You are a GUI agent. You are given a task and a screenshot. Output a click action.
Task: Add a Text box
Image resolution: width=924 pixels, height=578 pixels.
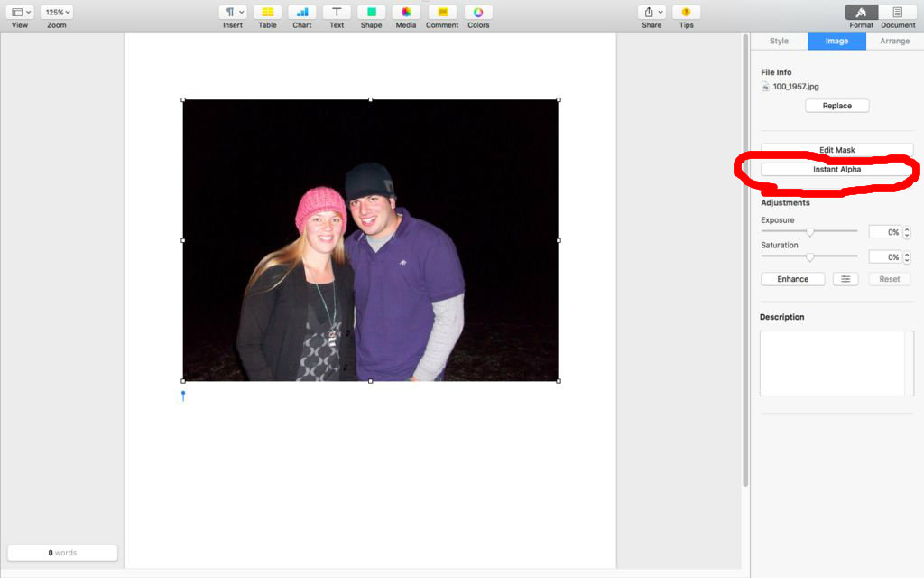point(337,12)
